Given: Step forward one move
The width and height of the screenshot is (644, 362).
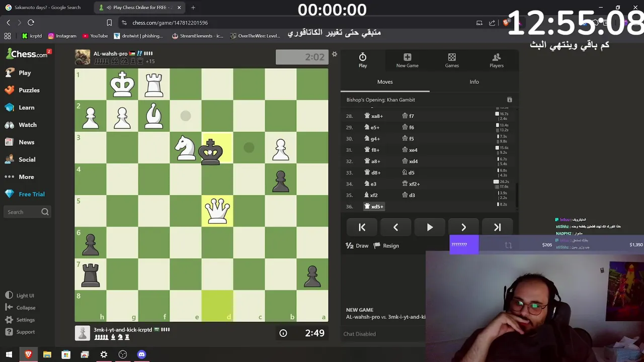Looking at the screenshot, I should (x=463, y=228).
